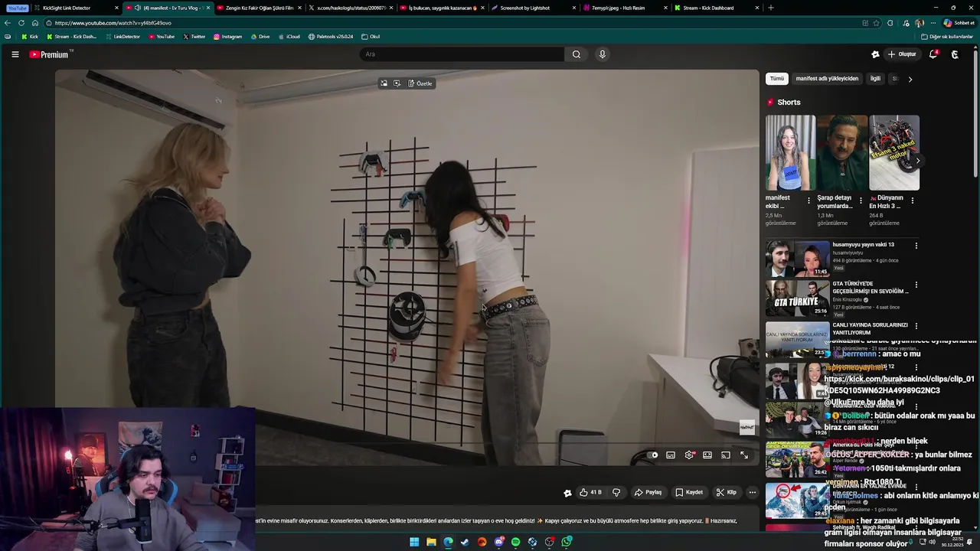Expand filter chips with right arrow

(910, 79)
